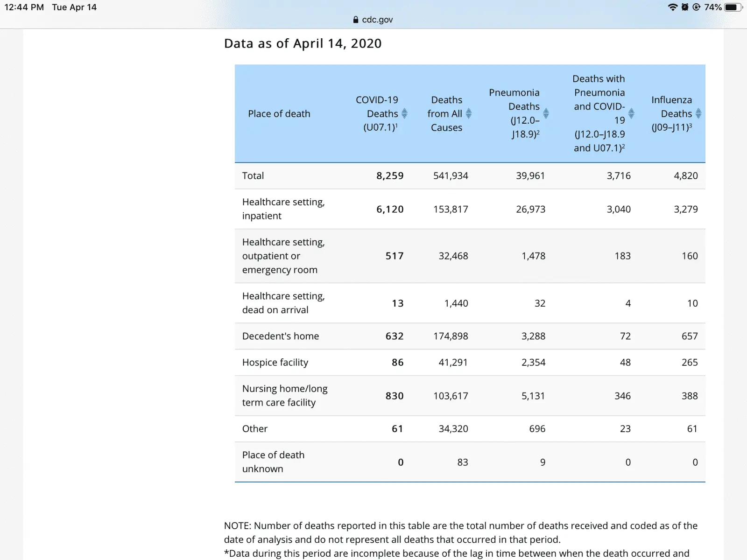This screenshot has height=560, width=747.
Task: Toggle sorting on Pneumonia Deaths column
Action: pos(546,113)
